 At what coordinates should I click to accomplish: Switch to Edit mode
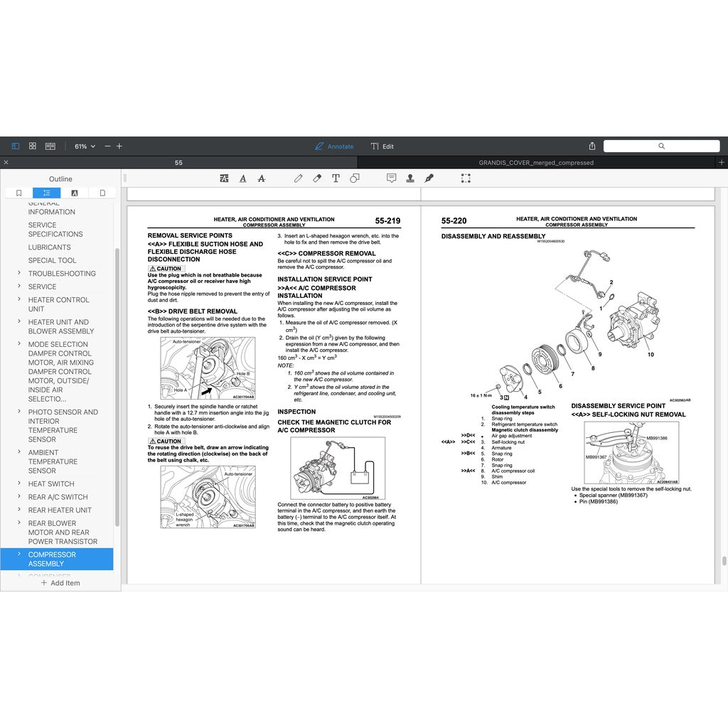[x=382, y=146]
